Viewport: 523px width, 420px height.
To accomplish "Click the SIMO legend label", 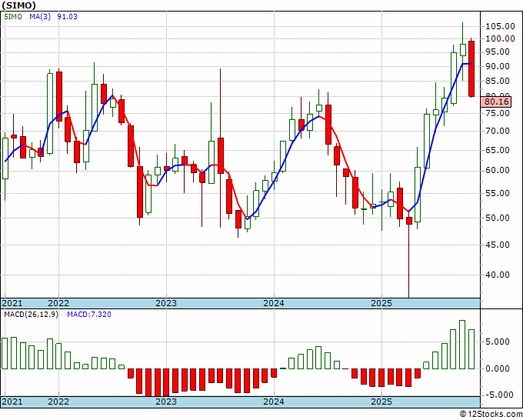I will pyautogui.click(x=13, y=17).
